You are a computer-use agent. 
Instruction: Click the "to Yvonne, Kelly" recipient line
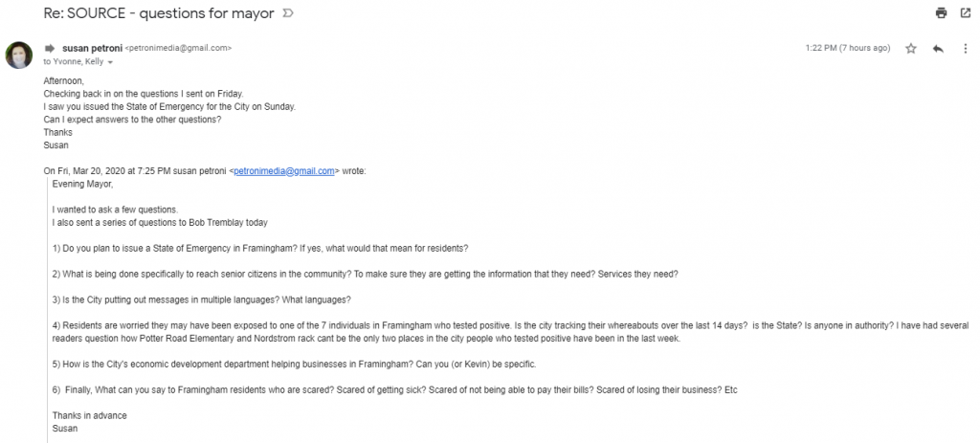(x=75, y=61)
